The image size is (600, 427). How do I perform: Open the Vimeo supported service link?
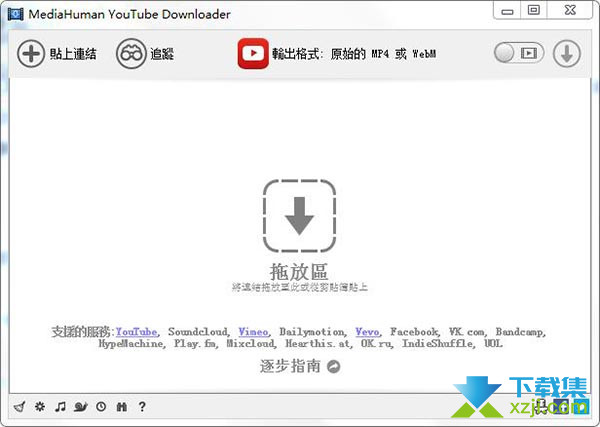coord(253,332)
